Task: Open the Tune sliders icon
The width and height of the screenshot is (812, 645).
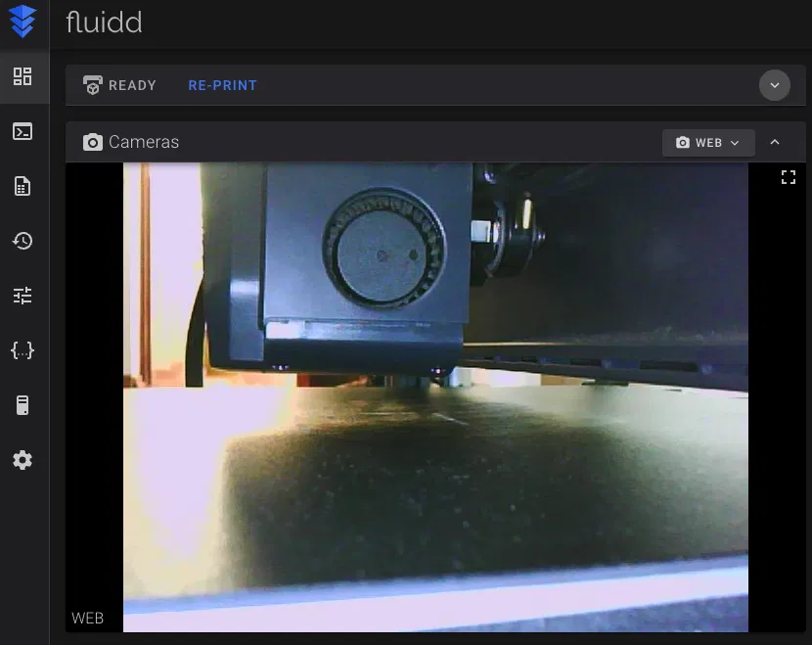Action: 23,296
